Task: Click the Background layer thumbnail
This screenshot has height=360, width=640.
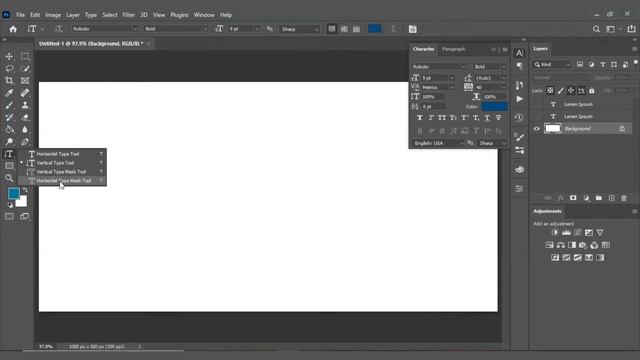Action: click(553, 129)
